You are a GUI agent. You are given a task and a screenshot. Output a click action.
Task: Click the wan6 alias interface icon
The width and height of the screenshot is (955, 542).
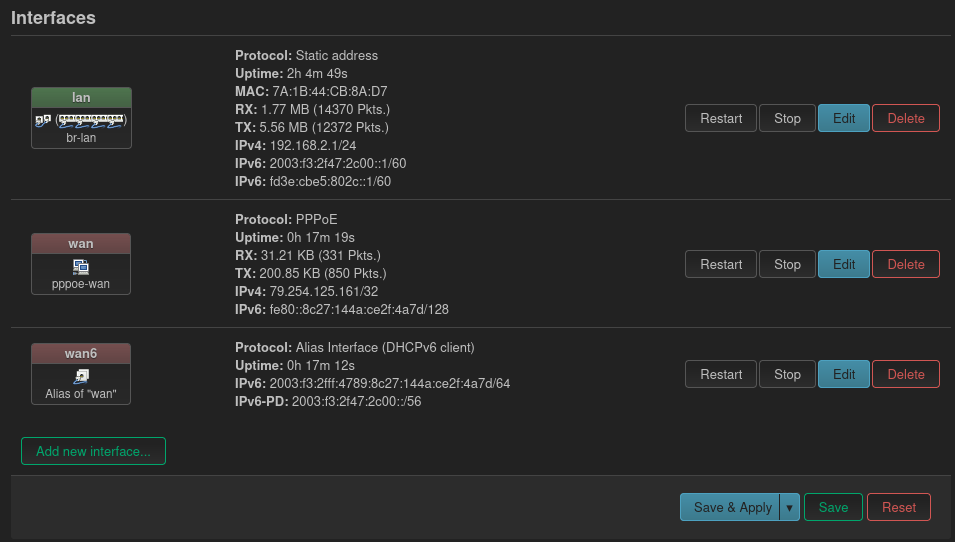point(81,376)
